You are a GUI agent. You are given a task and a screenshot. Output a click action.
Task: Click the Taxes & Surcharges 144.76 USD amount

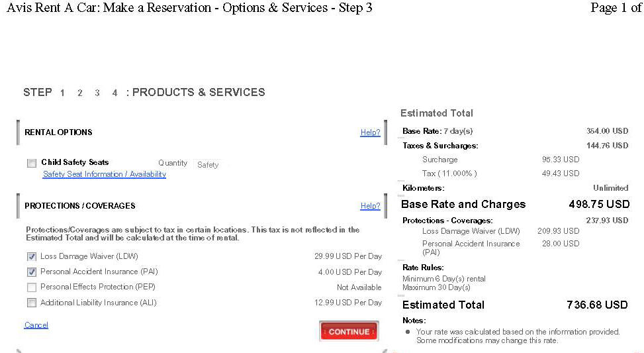tap(608, 146)
